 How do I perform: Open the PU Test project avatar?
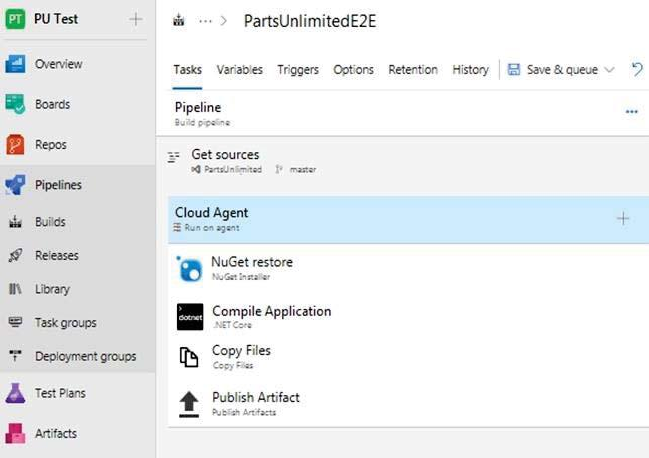15,19
